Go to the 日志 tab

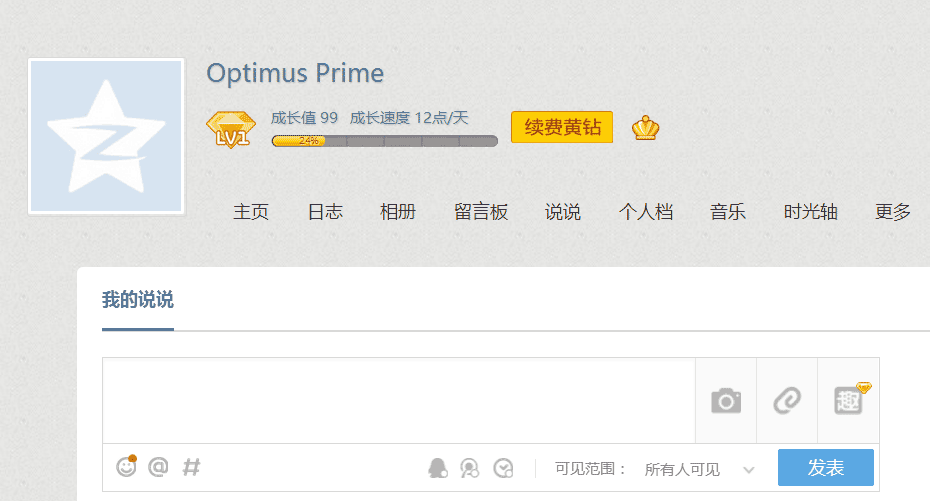pos(325,212)
